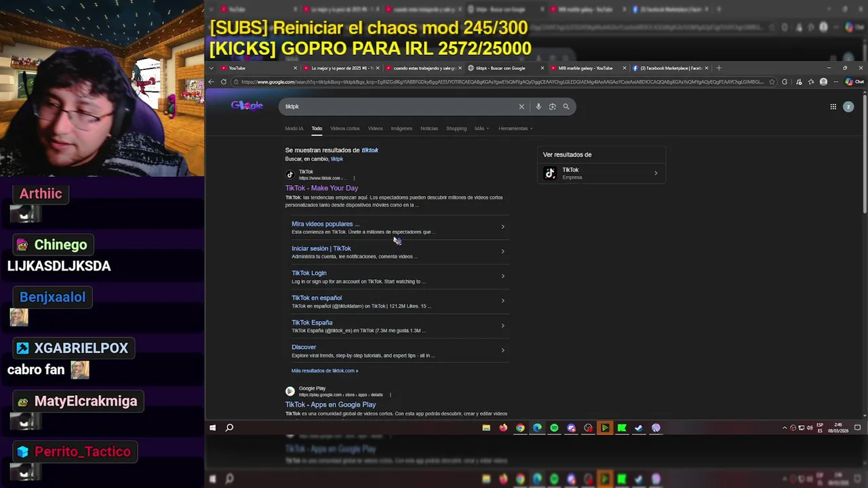Viewport: 868px width, 488px height.
Task: Open Discord from the taskbar
Action: coord(571,428)
